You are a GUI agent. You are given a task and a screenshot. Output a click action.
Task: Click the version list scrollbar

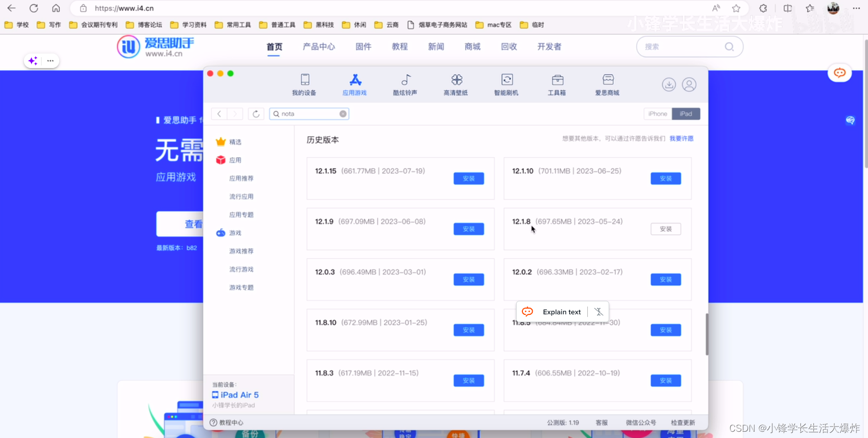(x=707, y=334)
